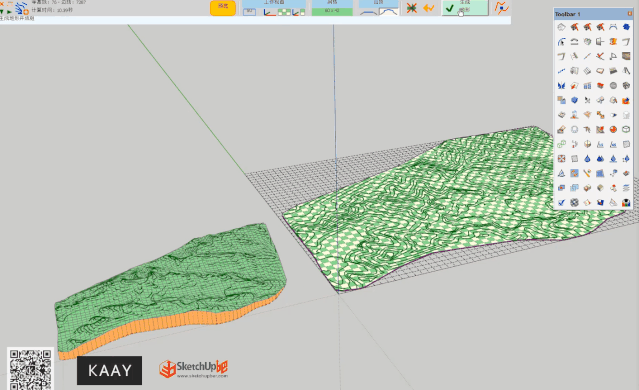Confirm terrain generation with the green checkmark button
The width and height of the screenshot is (639, 390).
pyautogui.click(x=465, y=8)
